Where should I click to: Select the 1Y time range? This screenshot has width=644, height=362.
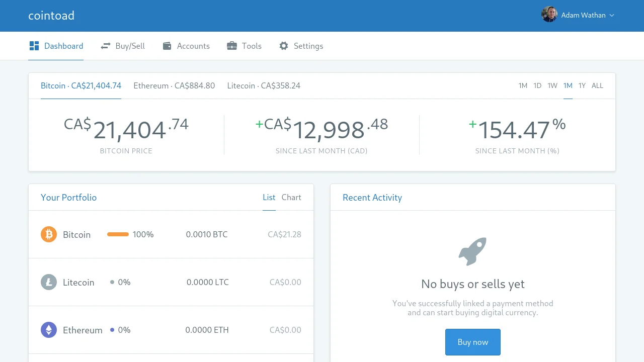[582, 85]
